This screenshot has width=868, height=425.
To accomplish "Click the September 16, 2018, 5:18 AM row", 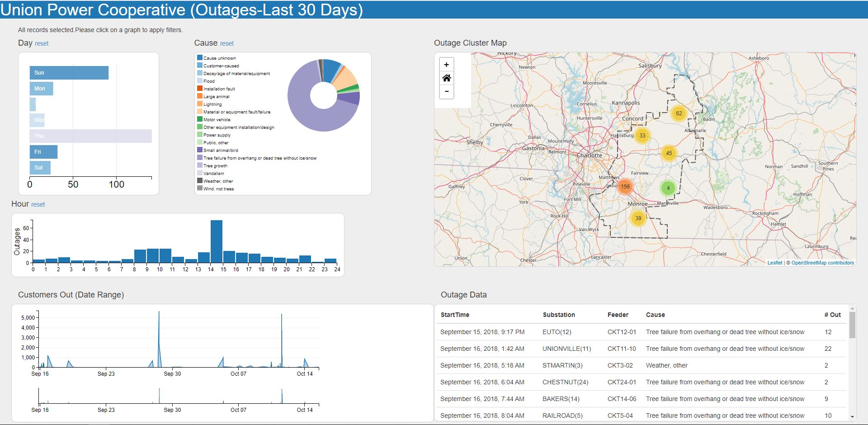I will coord(641,365).
